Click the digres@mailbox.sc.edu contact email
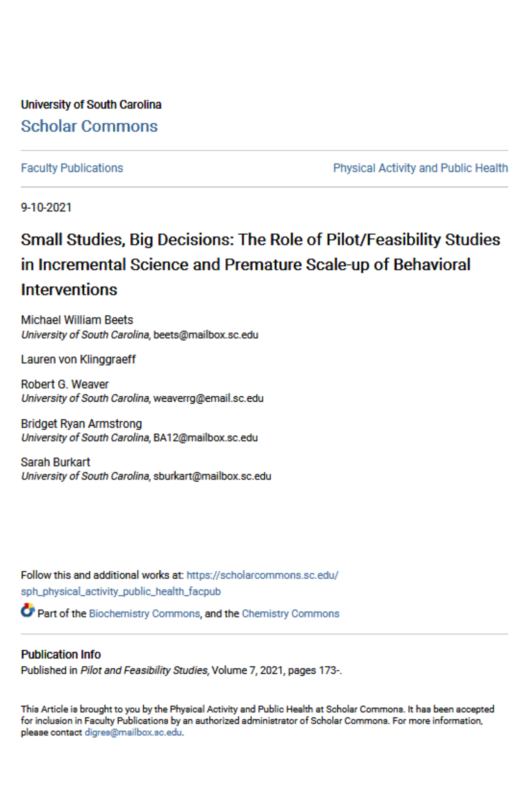 (133, 732)
